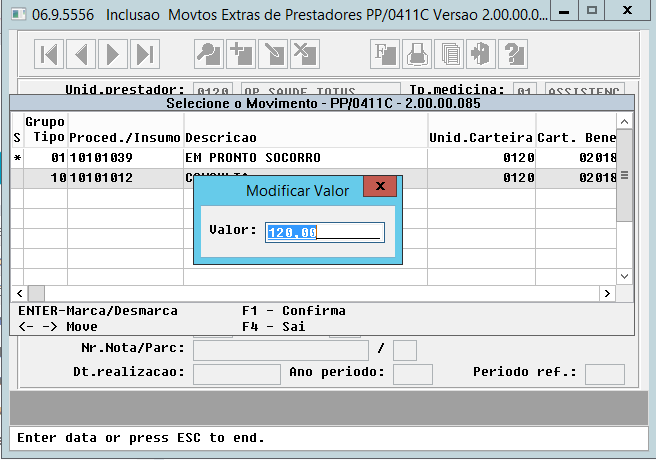Viewport: 656px width, 460px height.
Task: Click the horizontal scrollbar thumb
Action: 36,294
